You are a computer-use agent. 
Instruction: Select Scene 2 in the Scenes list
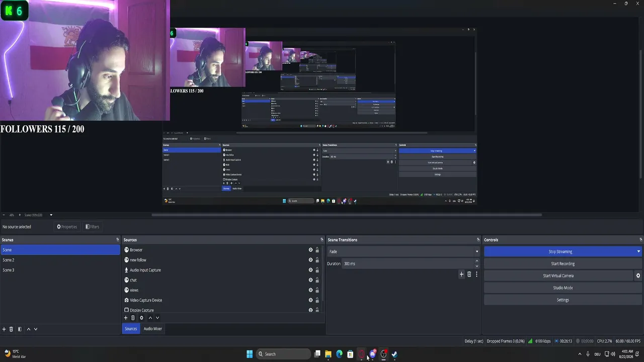click(x=60, y=260)
